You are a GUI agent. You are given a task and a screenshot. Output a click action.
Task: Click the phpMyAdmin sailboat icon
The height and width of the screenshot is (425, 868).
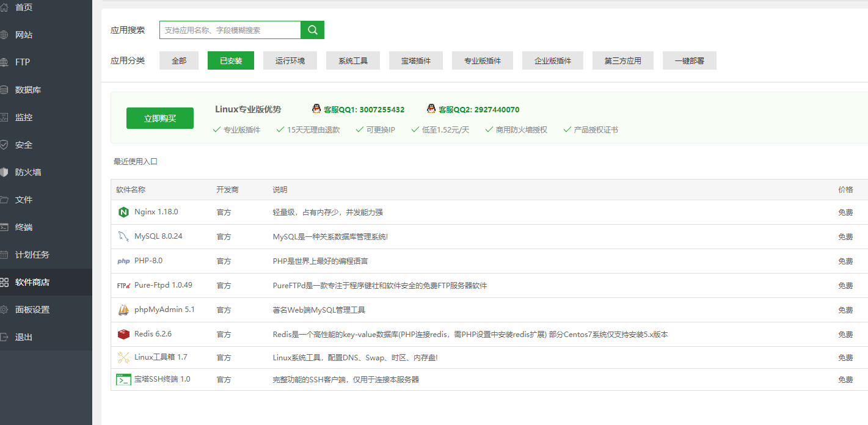[123, 310]
